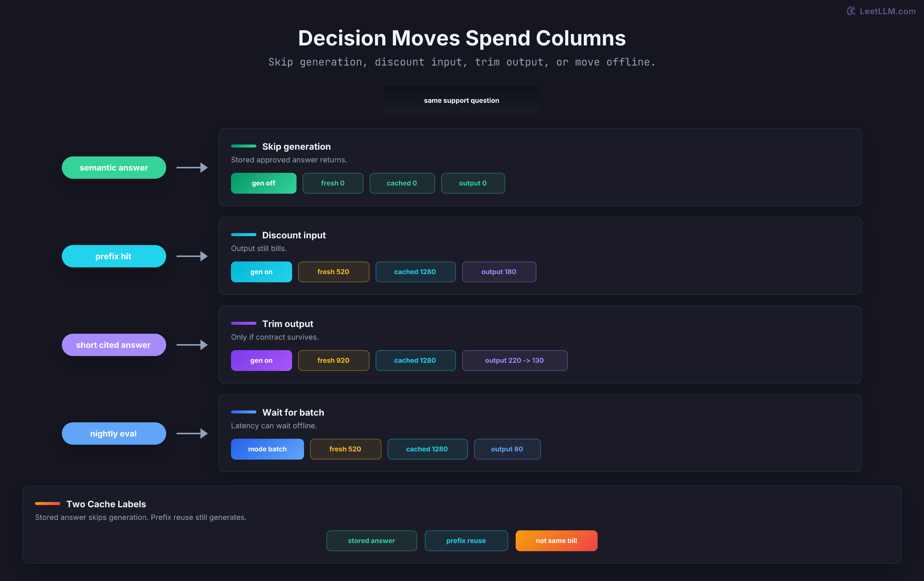924x581 pixels.
Task: Click the not same bill button
Action: [556, 541]
